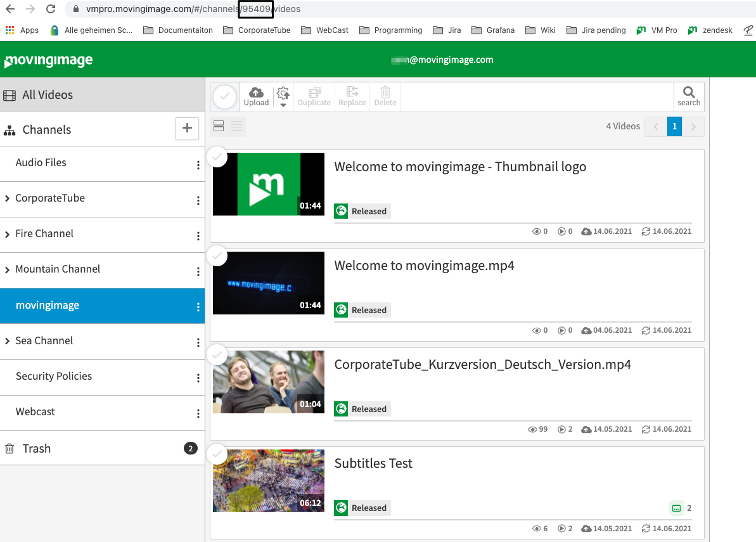Open the Jira pending bookmarks folder
Image resolution: width=756 pixels, height=542 pixels.
pyautogui.click(x=596, y=30)
